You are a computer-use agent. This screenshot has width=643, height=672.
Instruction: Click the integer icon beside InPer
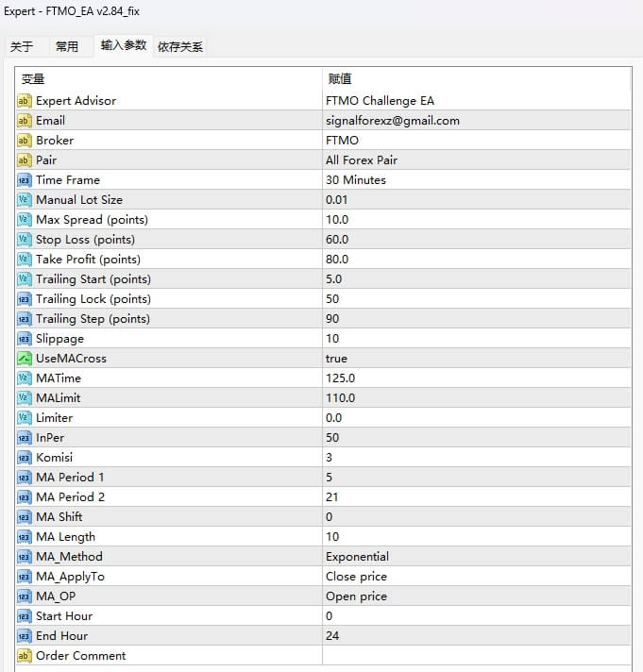click(x=24, y=438)
